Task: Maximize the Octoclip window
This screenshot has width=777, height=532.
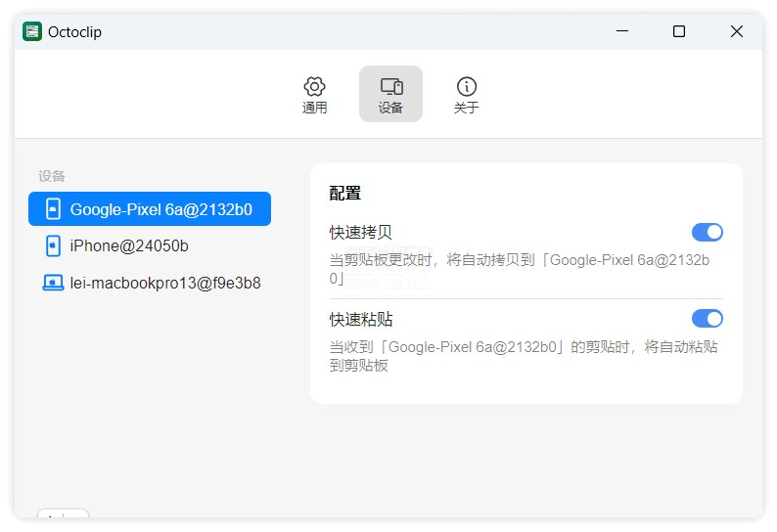Action: click(x=679, y=31)
